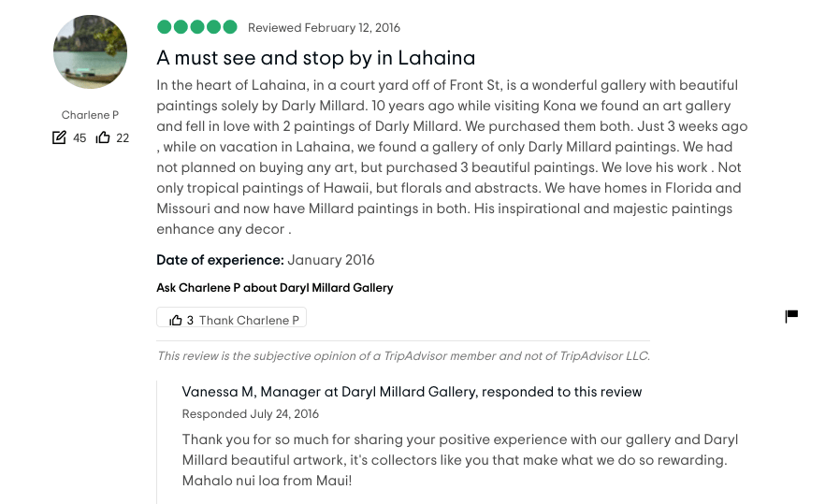Click the manager's "Mahalo nui loa" reply text
Viewport: 840px width, 504px height.
(454, 459)
